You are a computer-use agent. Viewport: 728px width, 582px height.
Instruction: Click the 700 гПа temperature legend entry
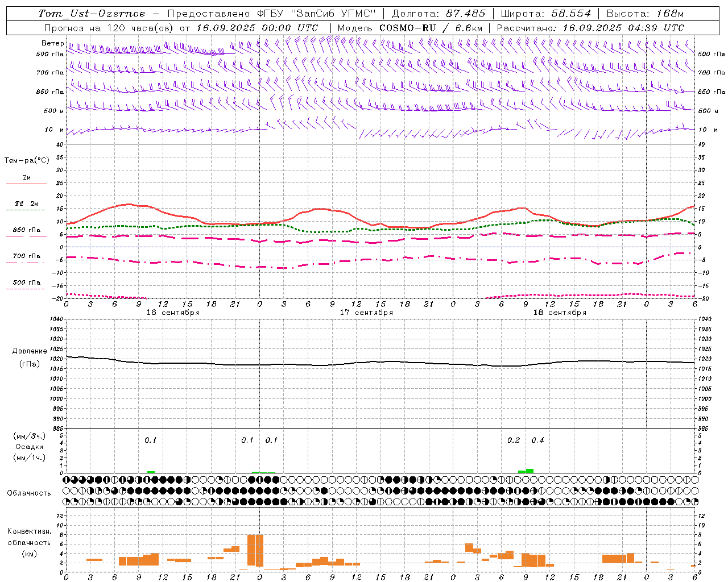coord(26,256)
